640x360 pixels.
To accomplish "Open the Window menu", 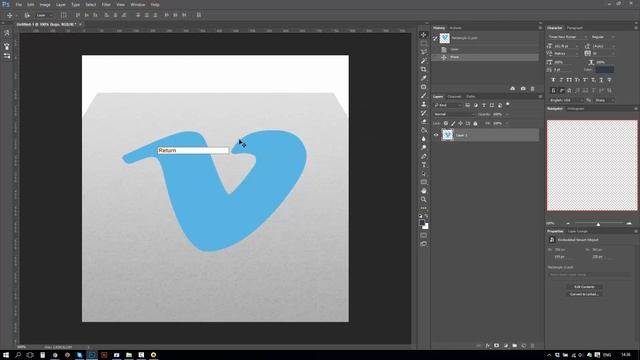I will pos(138,4).
